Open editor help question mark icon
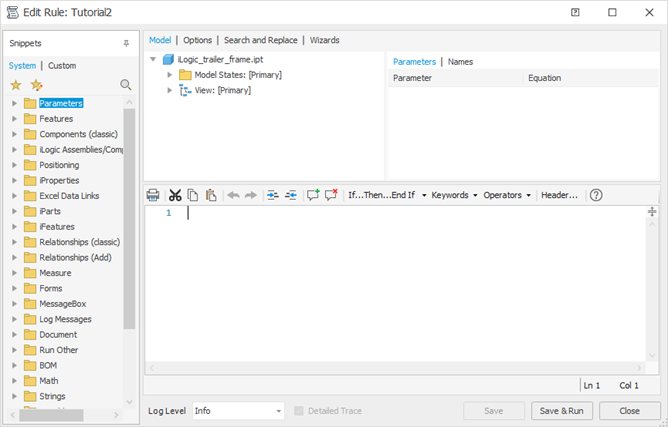The image size is (668, 427). click(596, 195)
